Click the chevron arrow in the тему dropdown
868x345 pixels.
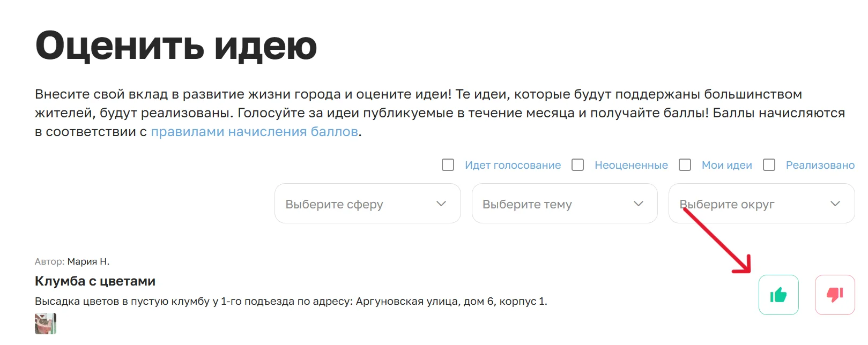pos(638,204)
